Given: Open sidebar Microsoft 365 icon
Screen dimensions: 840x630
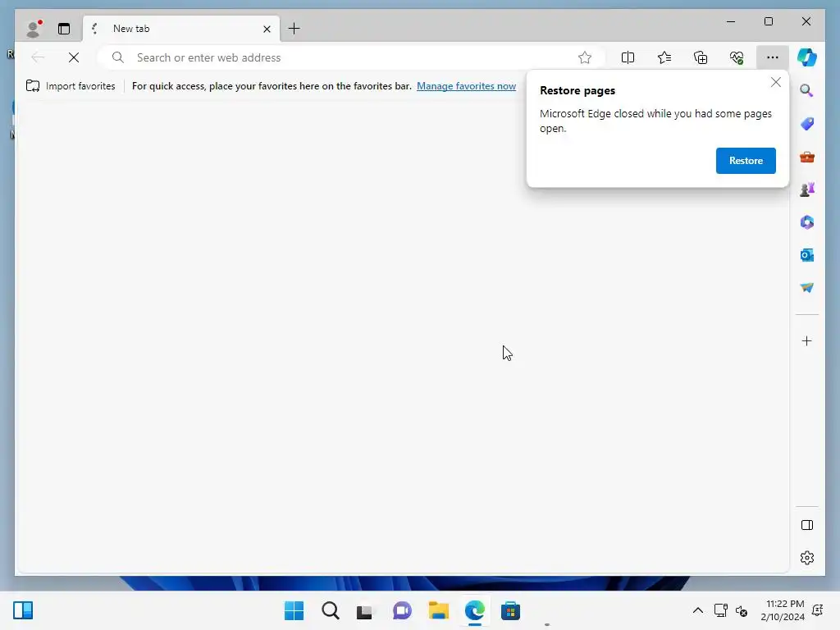Looking at the screenshot, I should point(807,222).
